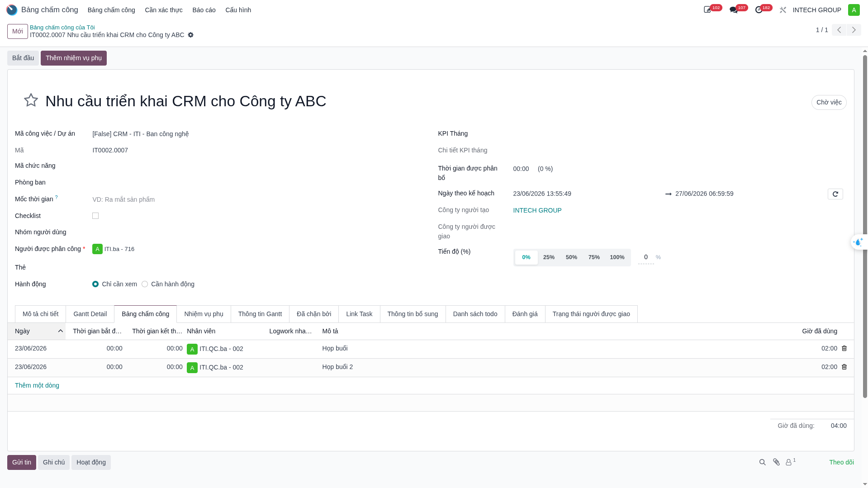Screen dimensions: 868x488
Task: Open the developer tools wrench icon
Action: click(783, 10)
